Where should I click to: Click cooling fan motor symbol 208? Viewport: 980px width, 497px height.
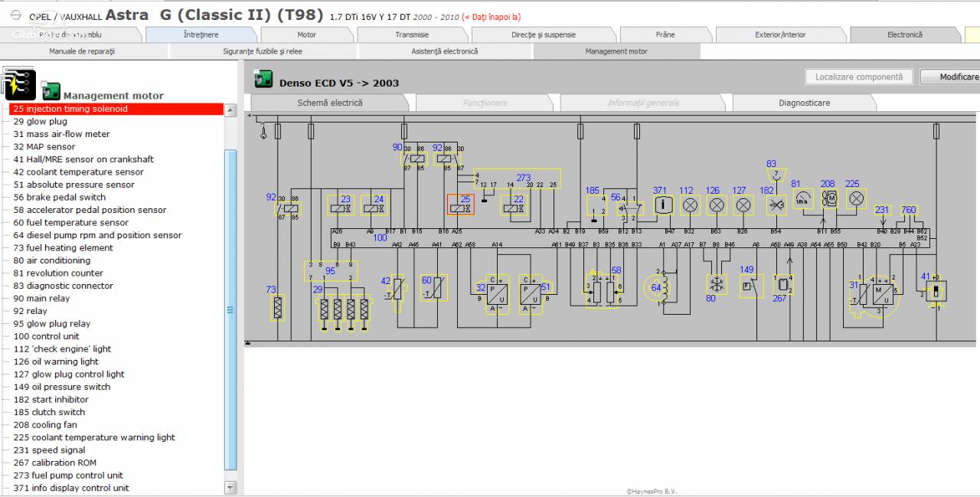pyautogui.click(x=830, y=199)
